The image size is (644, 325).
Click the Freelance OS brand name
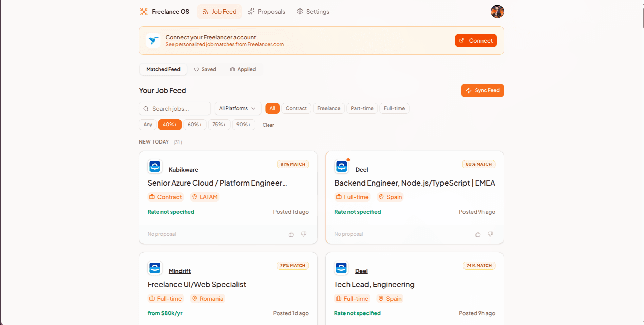pos(170,12)
